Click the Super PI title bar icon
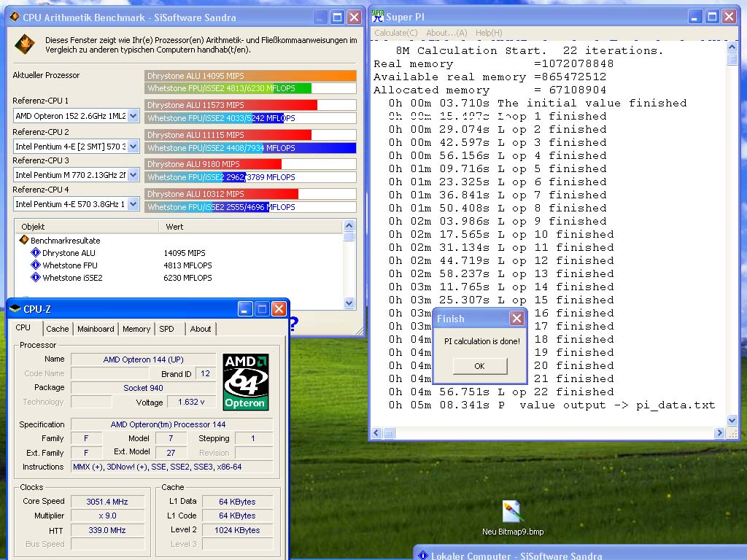 377,17
